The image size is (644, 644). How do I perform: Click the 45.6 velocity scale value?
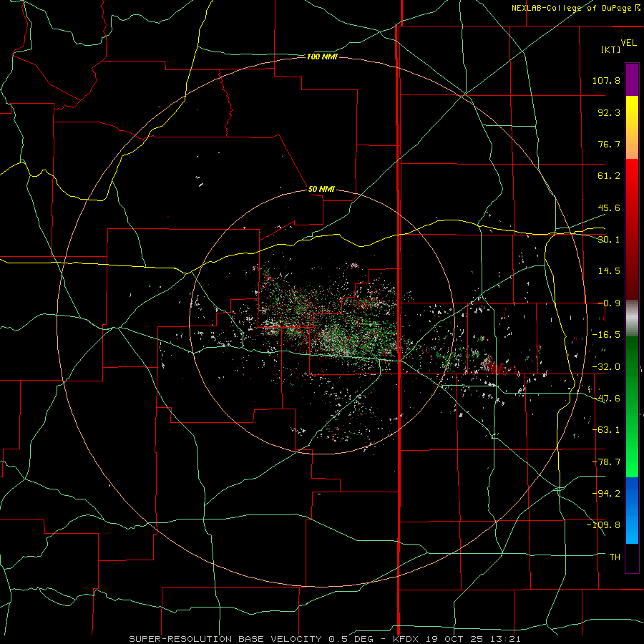pyautogui.click(x=609, y=208)
